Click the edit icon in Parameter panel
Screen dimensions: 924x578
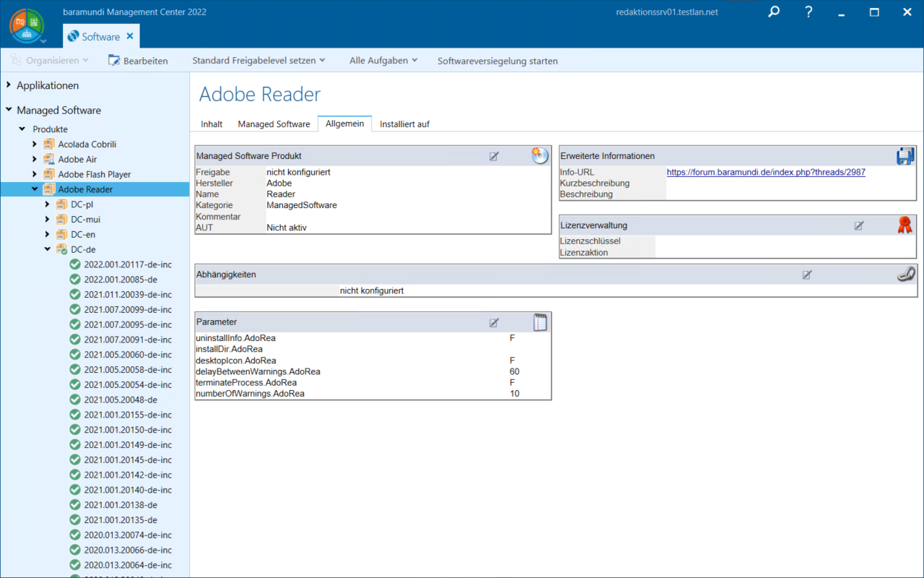494,322
